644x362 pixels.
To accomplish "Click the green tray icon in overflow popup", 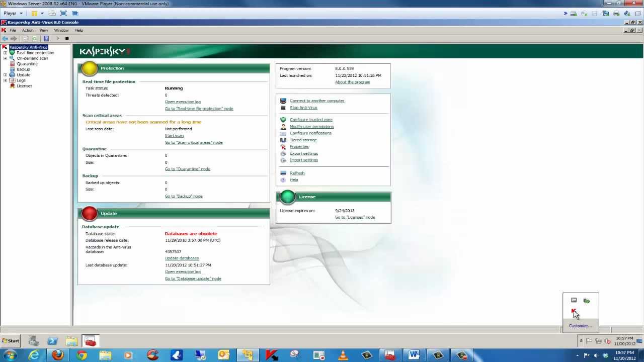I will (586, 300).
